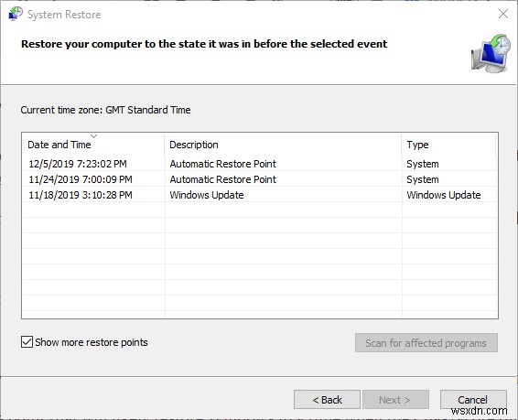
Task: Uncheck Show more restore points checkbox
Action: pos(27,342)
